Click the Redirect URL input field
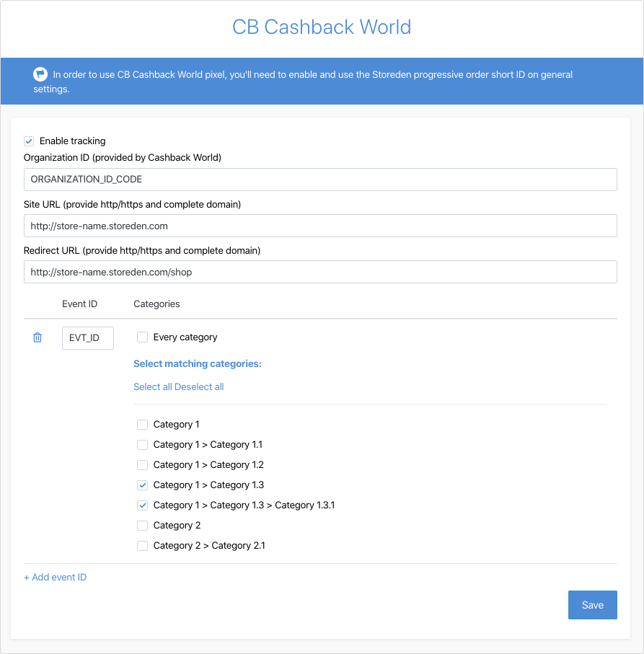The width and height of the screenshot is (644, 654). (320, 272)
